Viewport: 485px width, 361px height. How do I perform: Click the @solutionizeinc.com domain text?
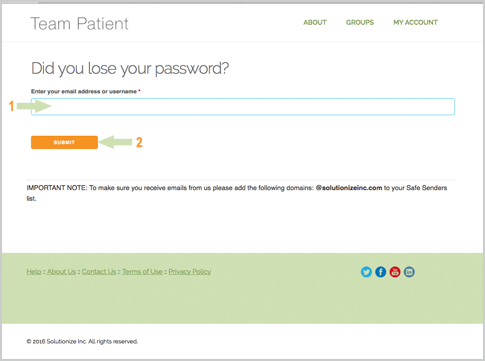tap(349, 188)
